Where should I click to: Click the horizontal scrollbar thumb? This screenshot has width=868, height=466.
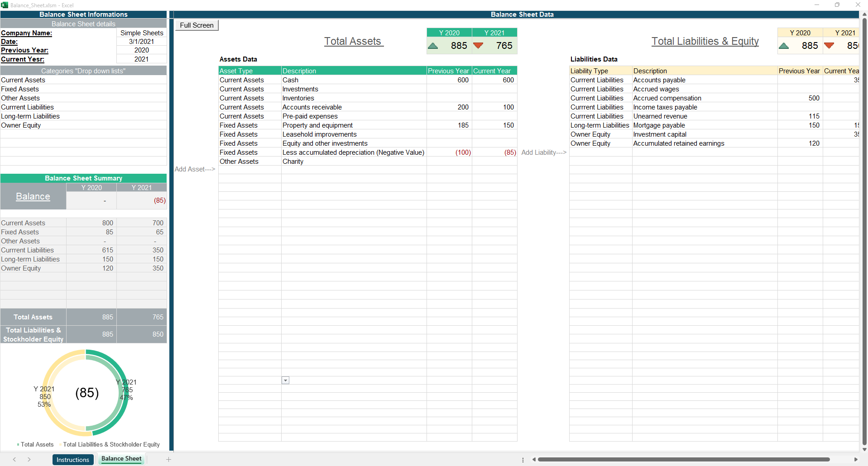coord(684,460)
